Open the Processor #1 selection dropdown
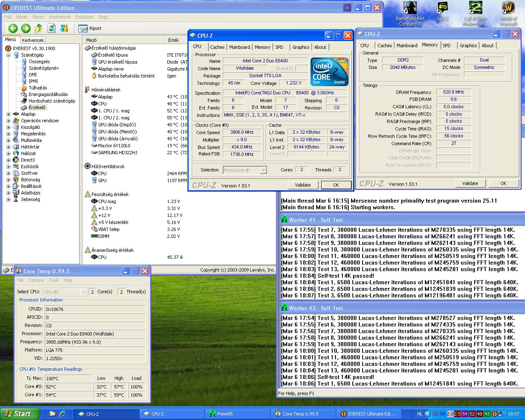The image size is (525, 420). 245,170
